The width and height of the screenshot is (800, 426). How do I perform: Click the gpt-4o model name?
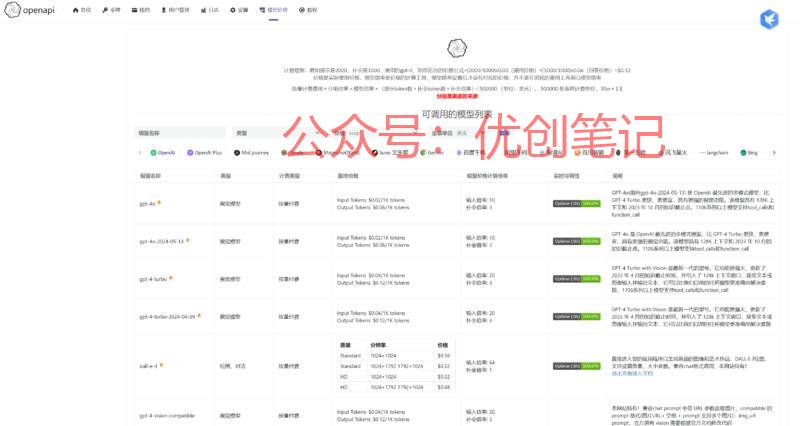[x=147, y=204]
